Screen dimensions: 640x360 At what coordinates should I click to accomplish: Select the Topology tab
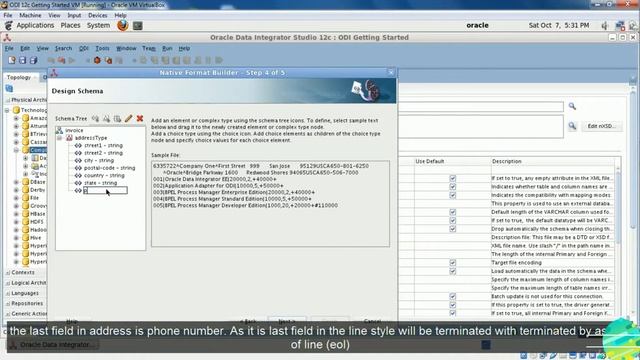pos(19,77)
